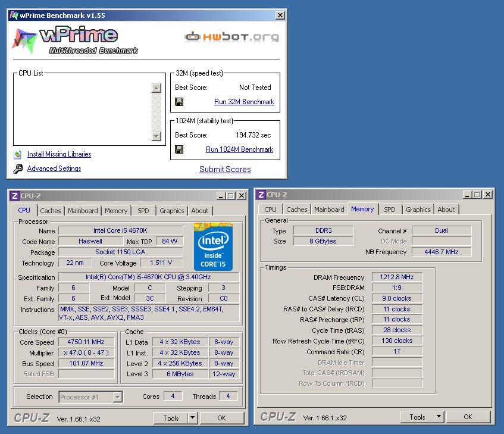Switch to Caches tab in left CPU-Z
The width and height of the screenshot is (504, 434).
[x=51, y=211]
